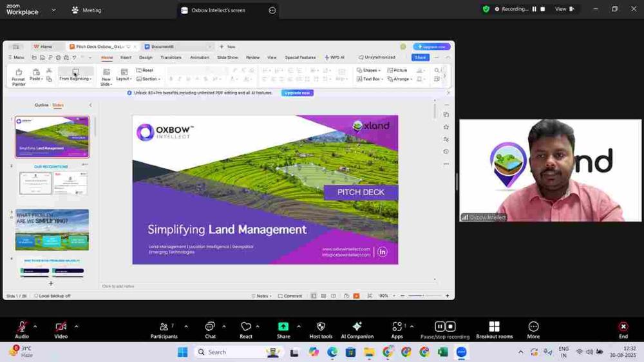Select the Our Recognitions slide thumbnail
Viewport: 644px width, 362px height.
click(x=52, y=183)
